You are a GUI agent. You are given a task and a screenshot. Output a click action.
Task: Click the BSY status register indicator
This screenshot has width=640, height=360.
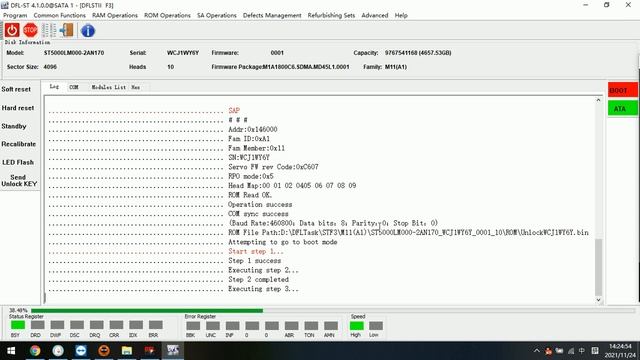coord(18,325)
